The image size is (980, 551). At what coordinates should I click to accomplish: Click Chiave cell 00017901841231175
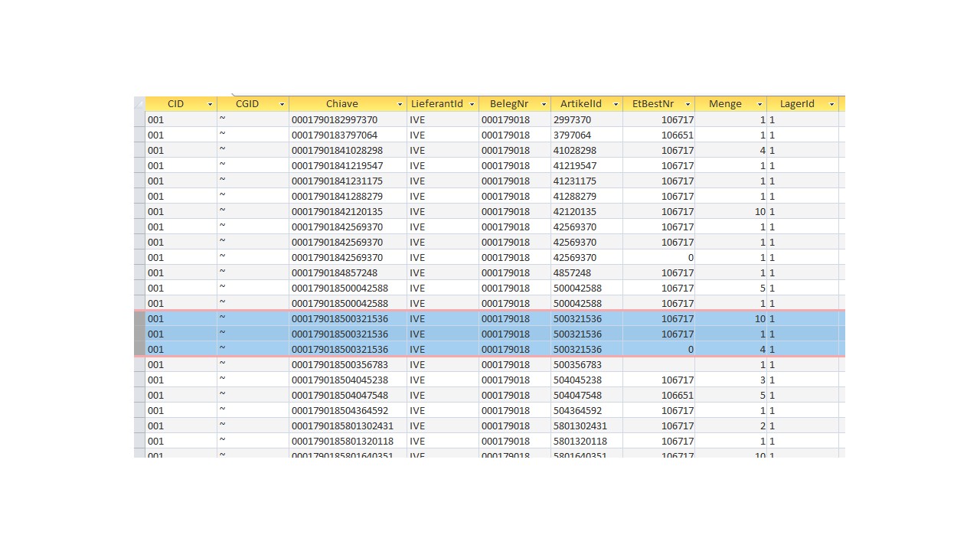tap(348, 181)
